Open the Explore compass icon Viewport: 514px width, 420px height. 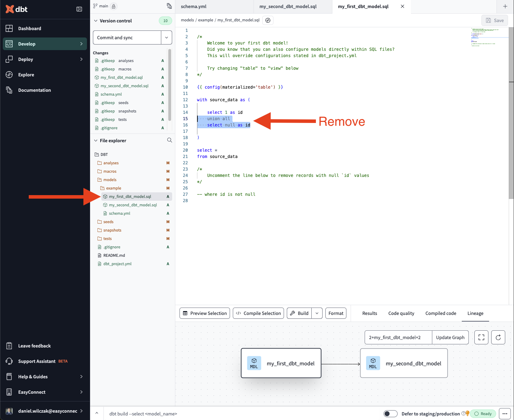[9, 75]
